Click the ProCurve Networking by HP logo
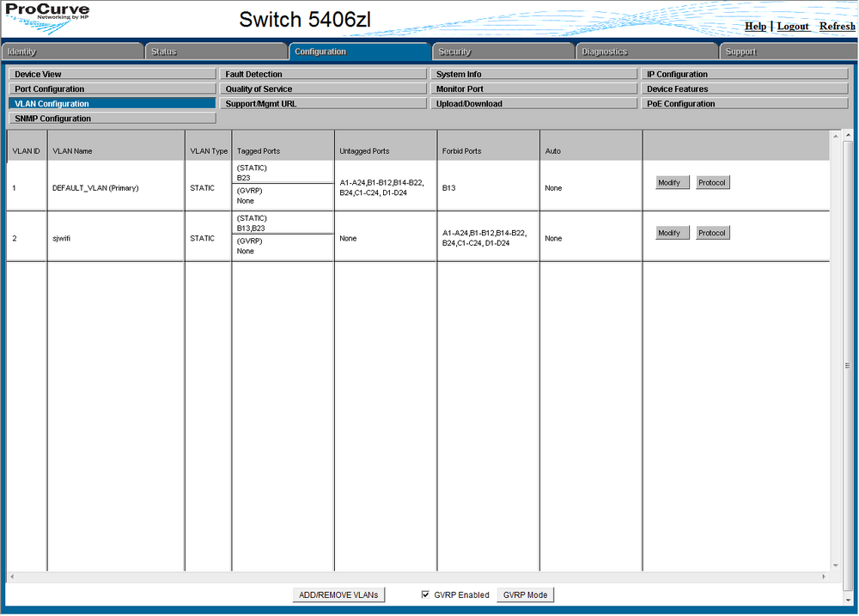Viewport: 859px width, 616px height. (x=47, y=17)
